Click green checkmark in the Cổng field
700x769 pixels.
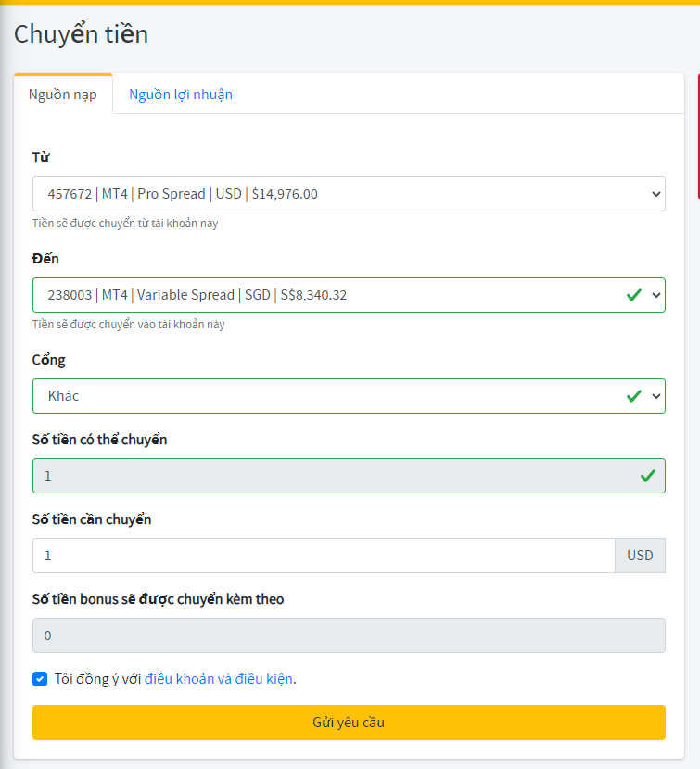point(634,396)
